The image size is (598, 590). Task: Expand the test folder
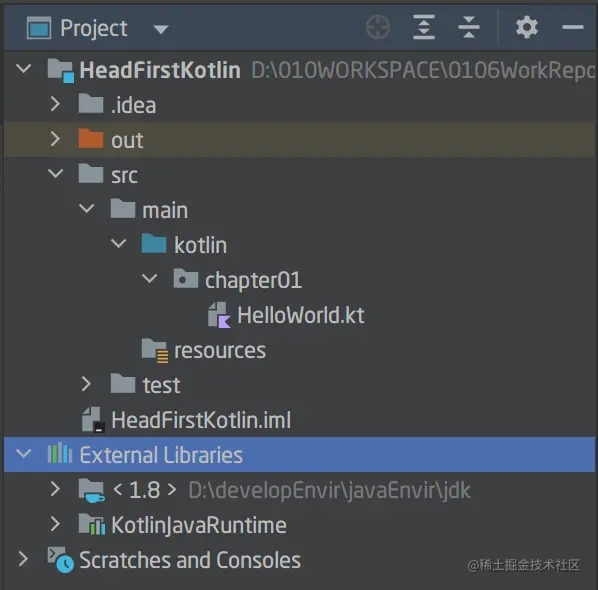[87, 384]
